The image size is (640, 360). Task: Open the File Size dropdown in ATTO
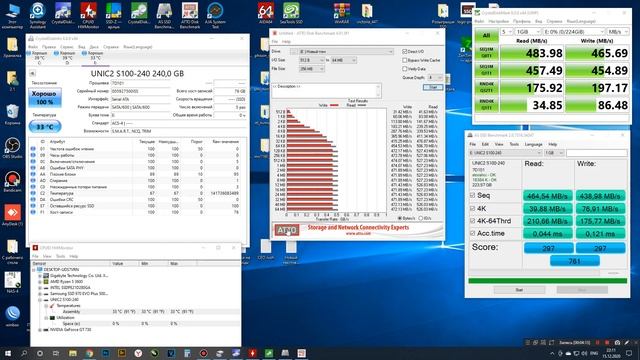click(312, 69)
